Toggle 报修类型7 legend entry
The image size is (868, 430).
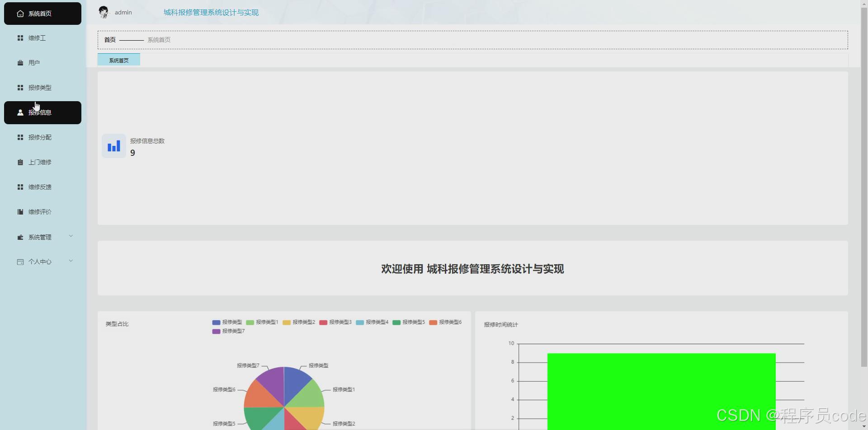pos(228,331)
